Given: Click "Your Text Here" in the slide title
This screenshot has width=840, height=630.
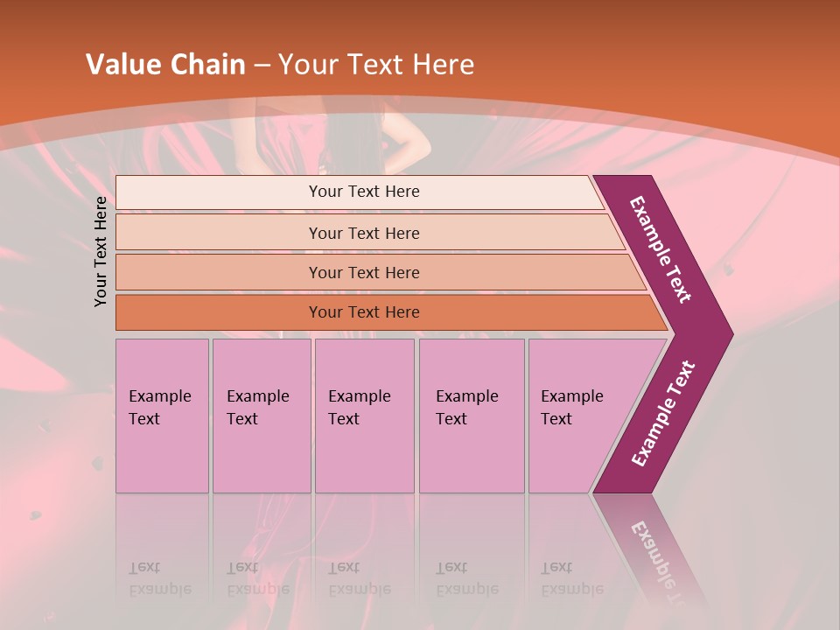Looking at the screenshot, I should (376, 65).
